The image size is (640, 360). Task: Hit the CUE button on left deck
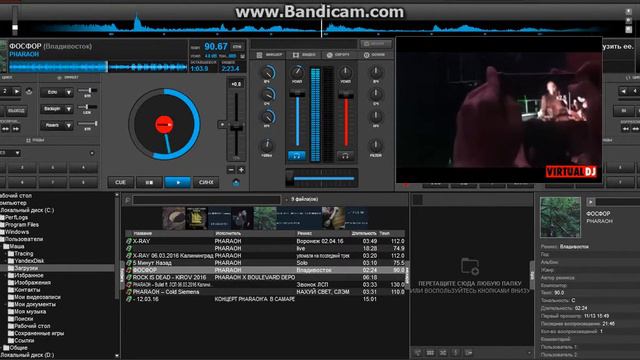click(120, 182)
